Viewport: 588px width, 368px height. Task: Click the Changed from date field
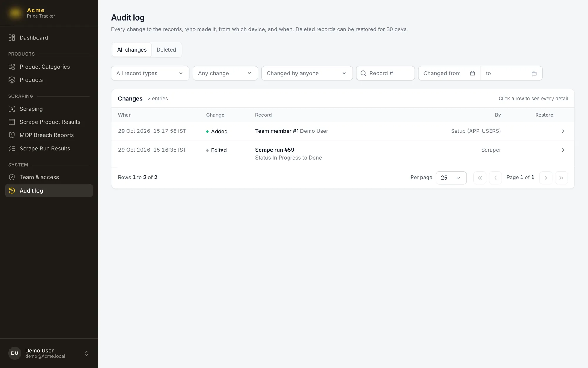[450, 73]
